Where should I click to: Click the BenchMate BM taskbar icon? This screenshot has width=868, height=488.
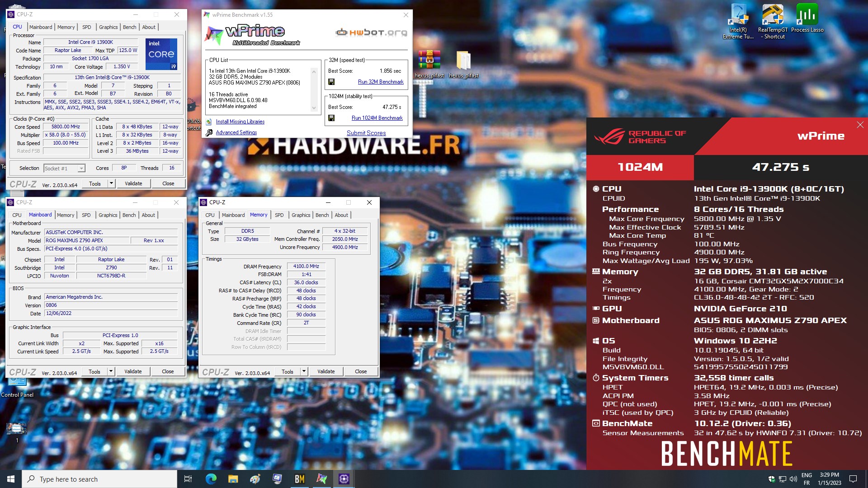point(299,479)
